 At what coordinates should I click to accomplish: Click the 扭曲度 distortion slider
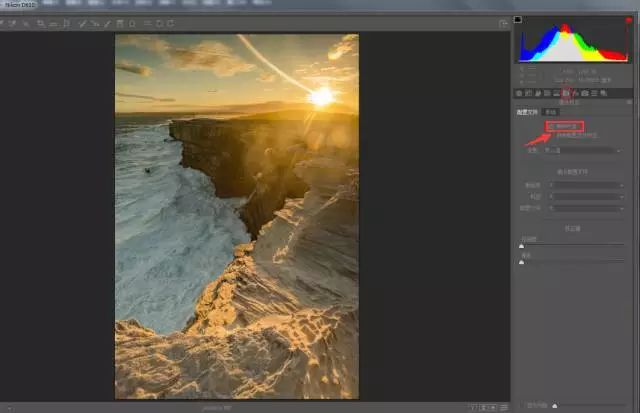pyautogui.click(x=572, y=245)
